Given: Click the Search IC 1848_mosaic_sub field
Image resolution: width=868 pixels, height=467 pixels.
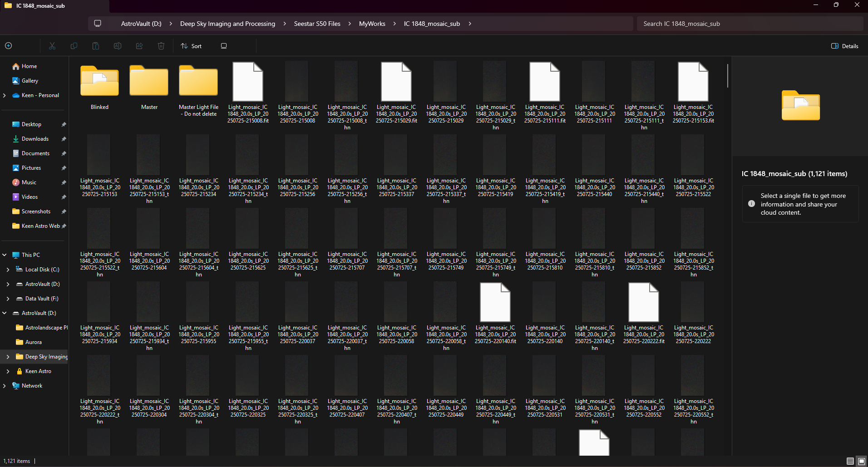Looking at the screenshot, I should (749, 24).
